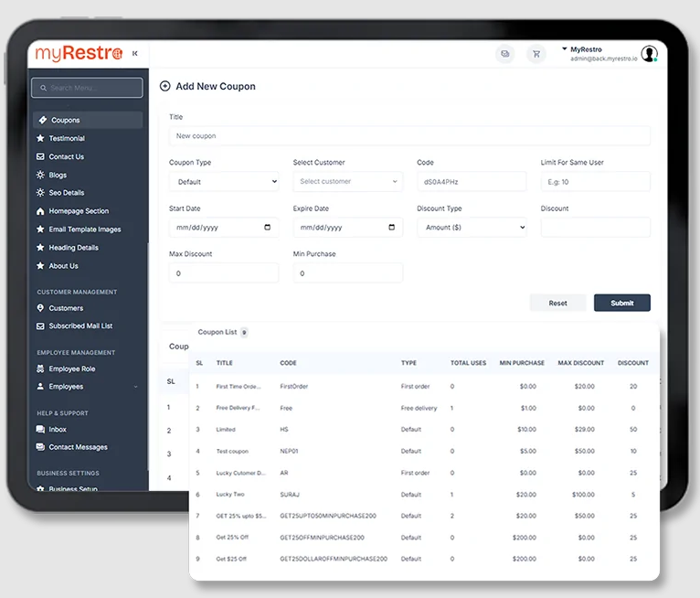Click the Min Purchase field
The height and width of the screenshot is (598, 700).
[348, 272]
